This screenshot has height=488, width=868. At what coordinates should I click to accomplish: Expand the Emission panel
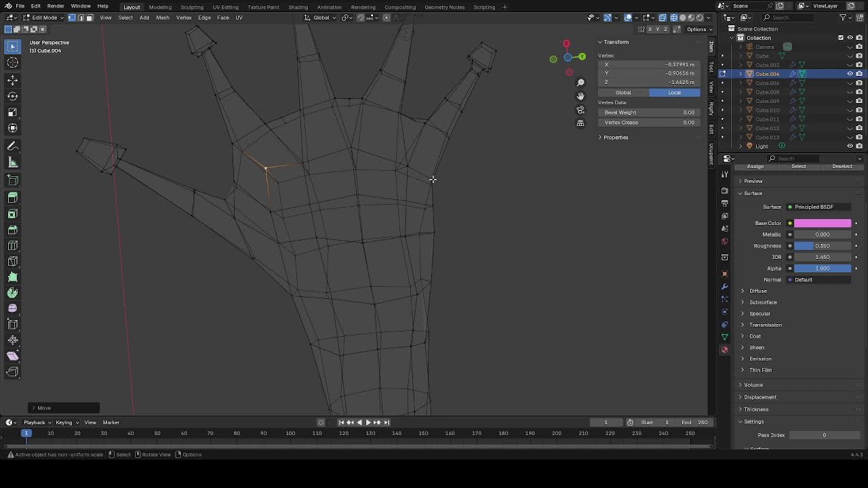tap(760, 359)
